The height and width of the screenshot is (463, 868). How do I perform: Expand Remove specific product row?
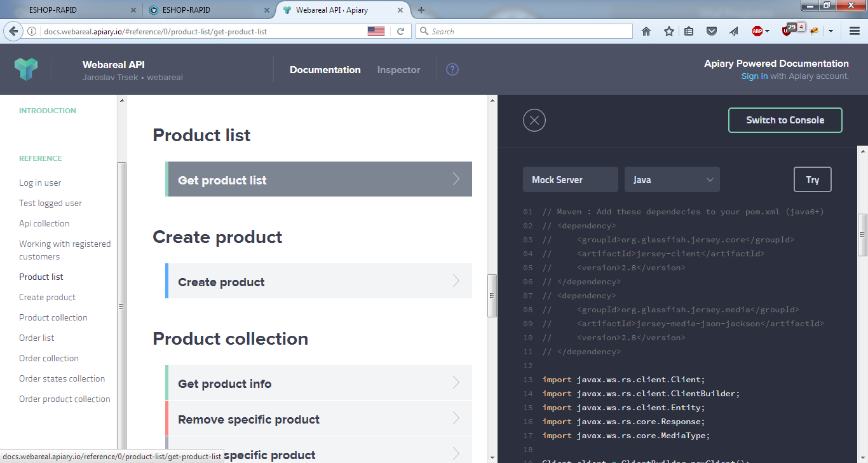coord(318,418)
